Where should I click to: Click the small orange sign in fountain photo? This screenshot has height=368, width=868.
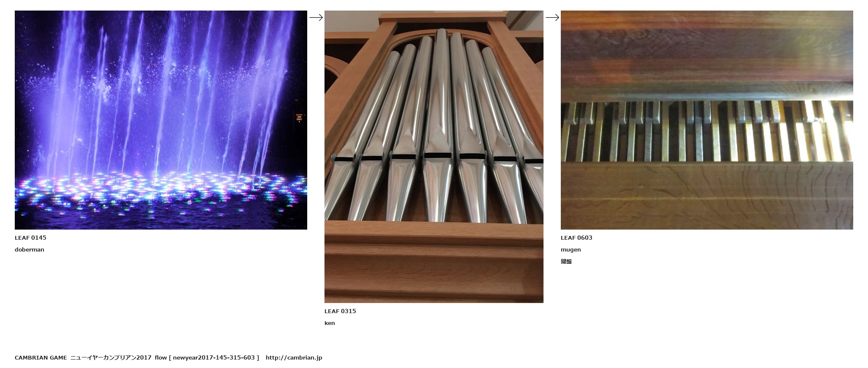(x=299, y=117)
